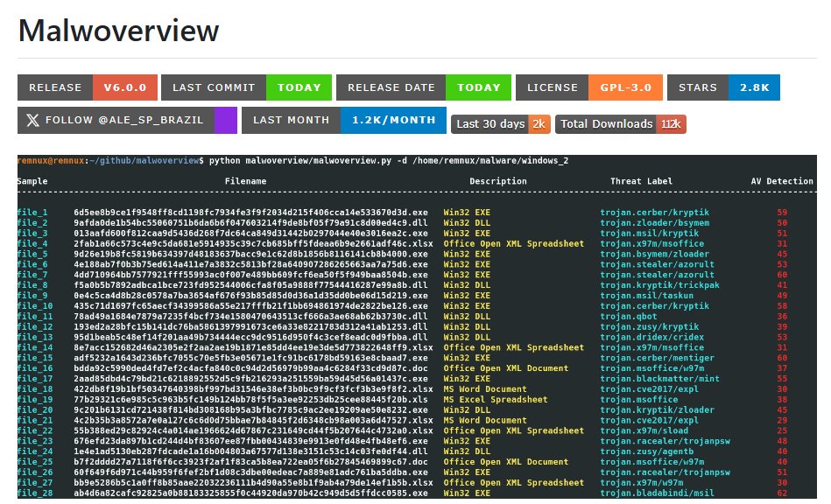This screenshot has height=504, width=831.
Task: Click the terminal screenshot image
Action: [x=417, y=326]
